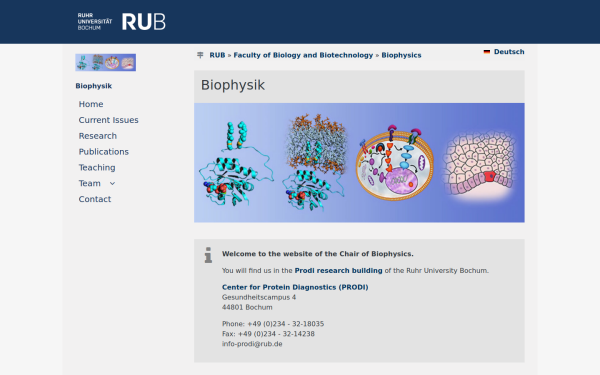
Task: Open Faculty of Biology and Biotechnology breadcrumb
Action: [x=303, y=55]
